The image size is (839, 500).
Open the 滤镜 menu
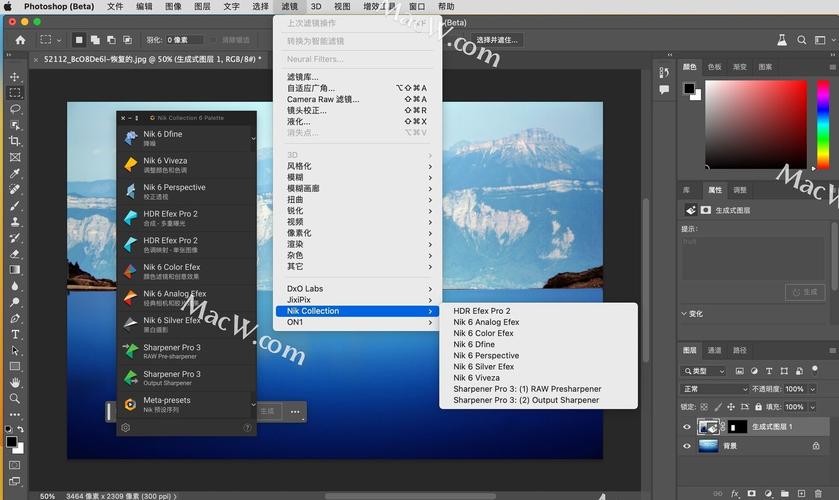(x=289, y=6)
